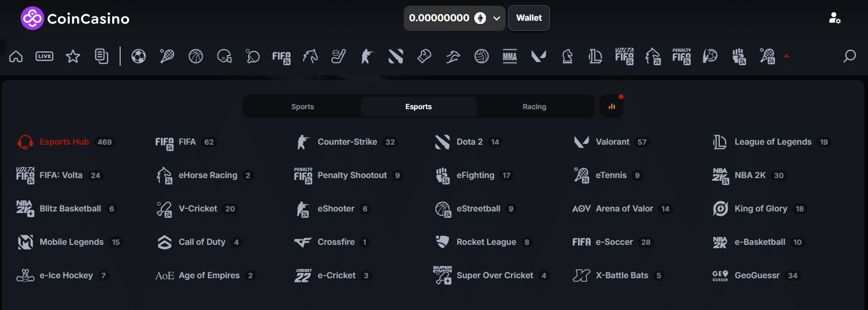The width and height of the screenshot is (868, 310).
Task: Open Counter-Strike category in list
Action: click(346, 142)
